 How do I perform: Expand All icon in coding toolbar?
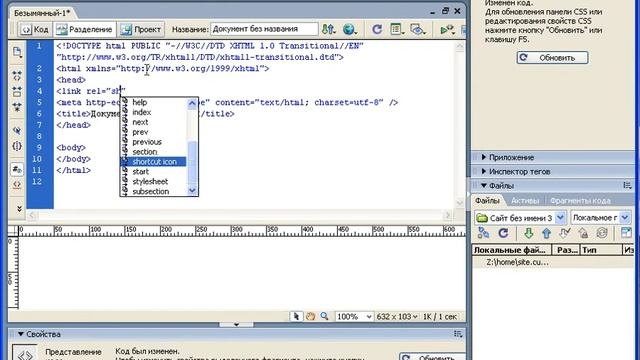click(17, 107)
